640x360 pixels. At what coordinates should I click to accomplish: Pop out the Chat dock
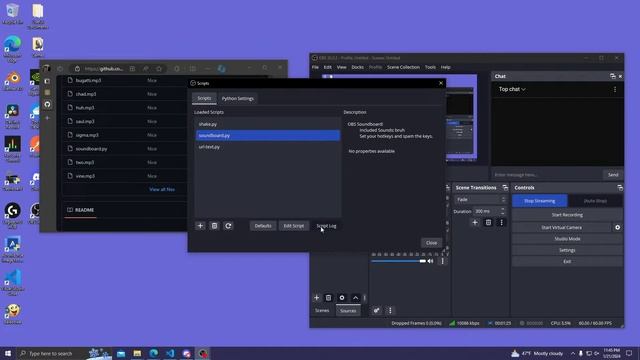[613, 76]
